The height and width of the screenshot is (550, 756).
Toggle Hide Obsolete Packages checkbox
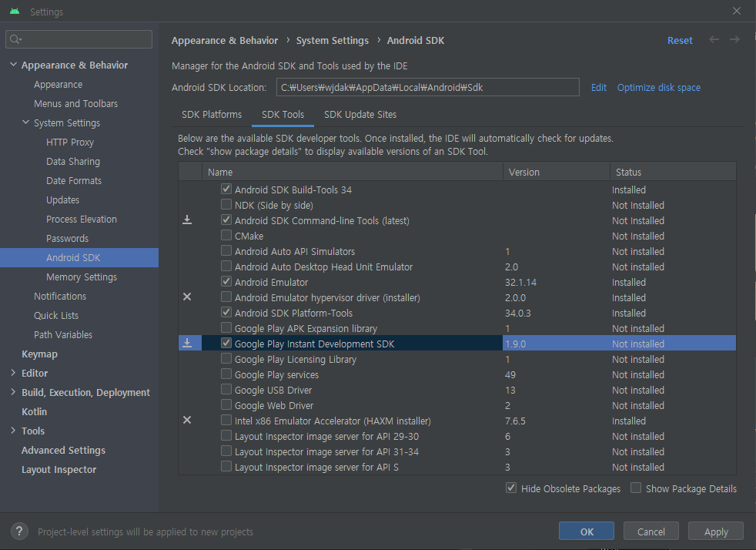point(511,488)
